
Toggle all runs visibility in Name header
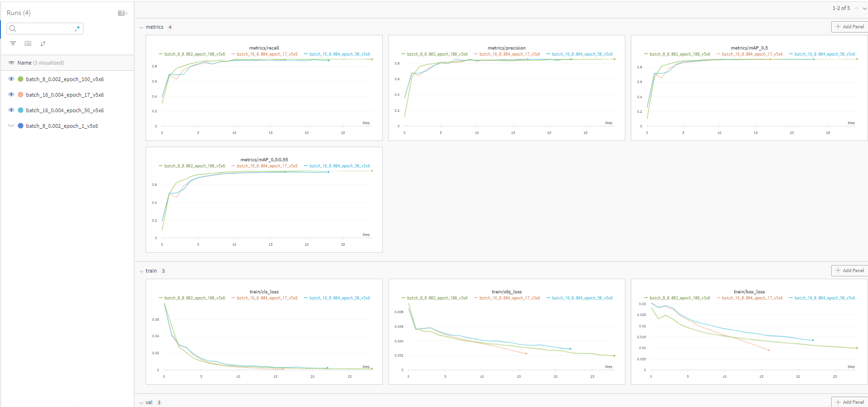[11, 63]
